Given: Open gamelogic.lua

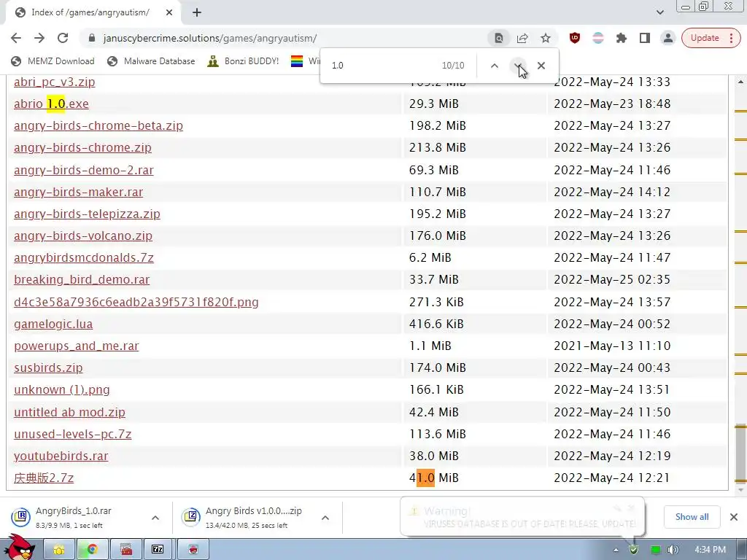Looking at the screenshot, I should 53,324.
